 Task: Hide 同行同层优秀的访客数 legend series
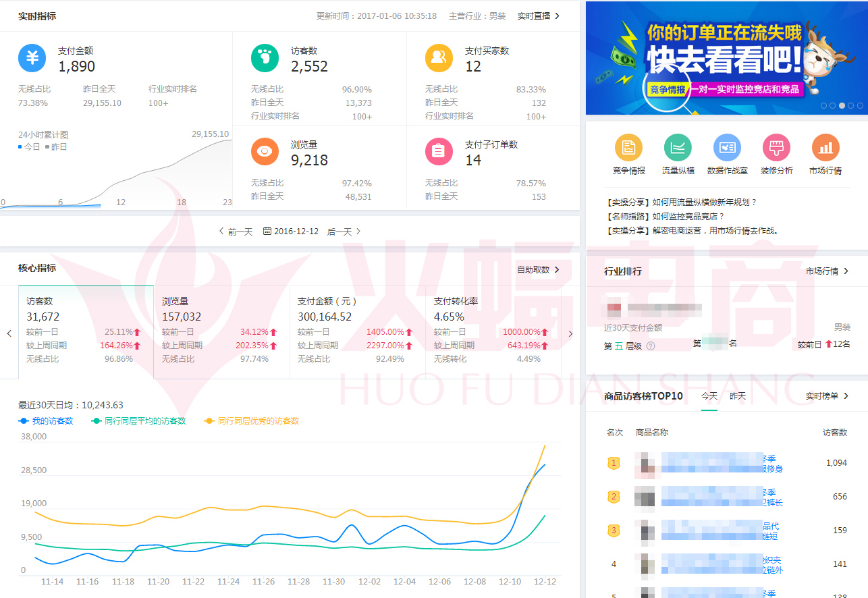(252, 421)
